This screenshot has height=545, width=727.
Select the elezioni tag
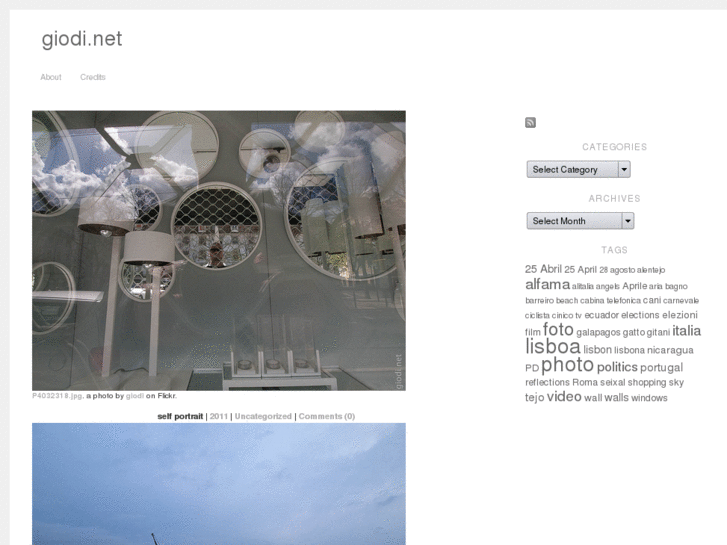(x=680, y=315)
